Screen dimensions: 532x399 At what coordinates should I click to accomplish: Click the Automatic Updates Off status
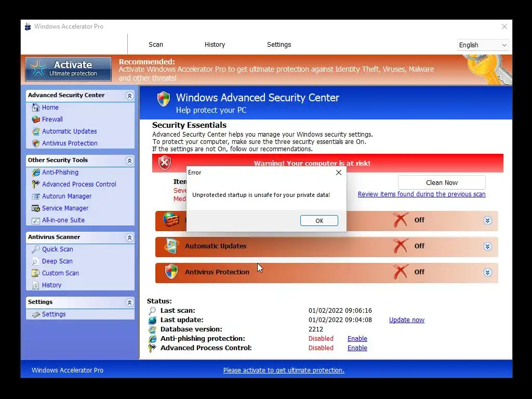[419, 246]
